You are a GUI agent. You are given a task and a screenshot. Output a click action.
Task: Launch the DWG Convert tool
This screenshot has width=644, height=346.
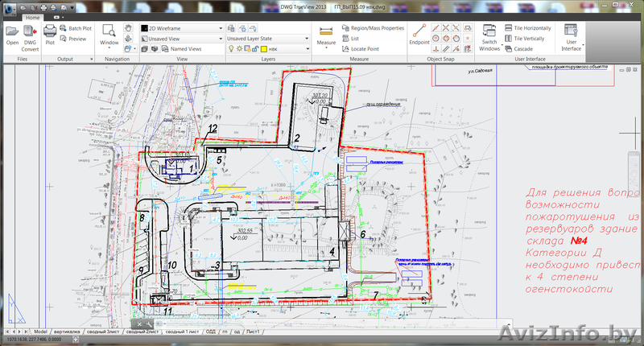(x=30, y=35)
